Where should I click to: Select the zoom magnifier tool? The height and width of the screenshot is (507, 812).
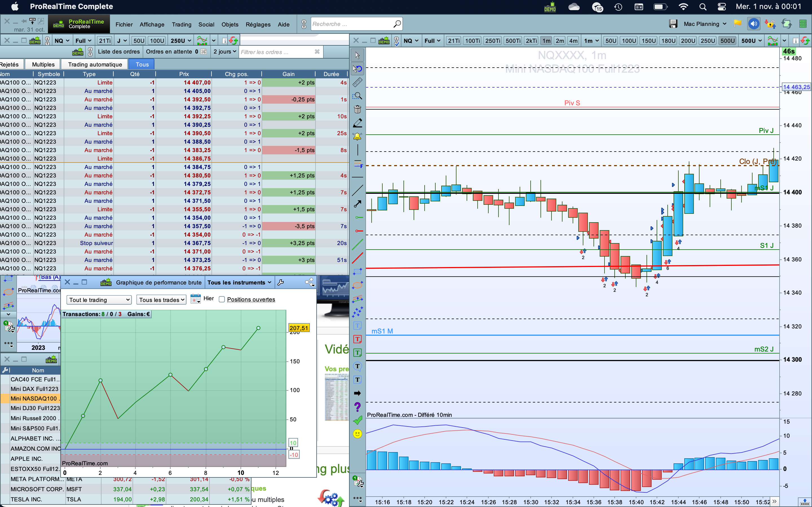[357, 96]
